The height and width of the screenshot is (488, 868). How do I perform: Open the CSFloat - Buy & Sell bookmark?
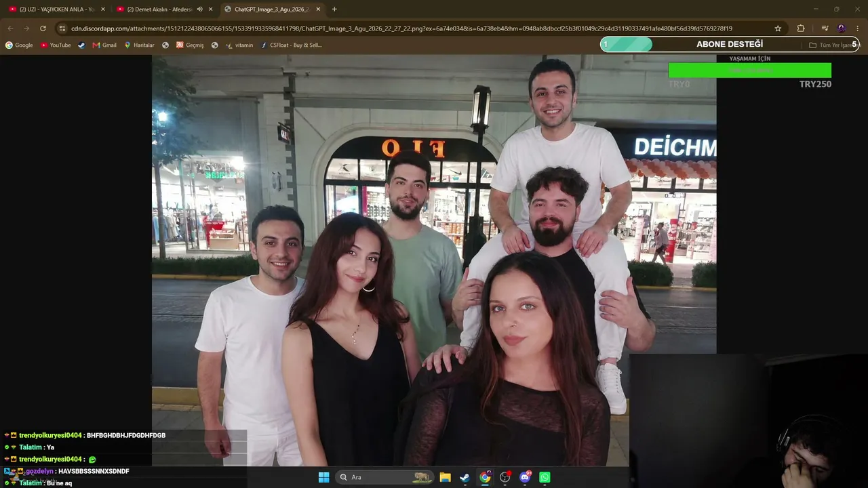(x=291, y=45)
